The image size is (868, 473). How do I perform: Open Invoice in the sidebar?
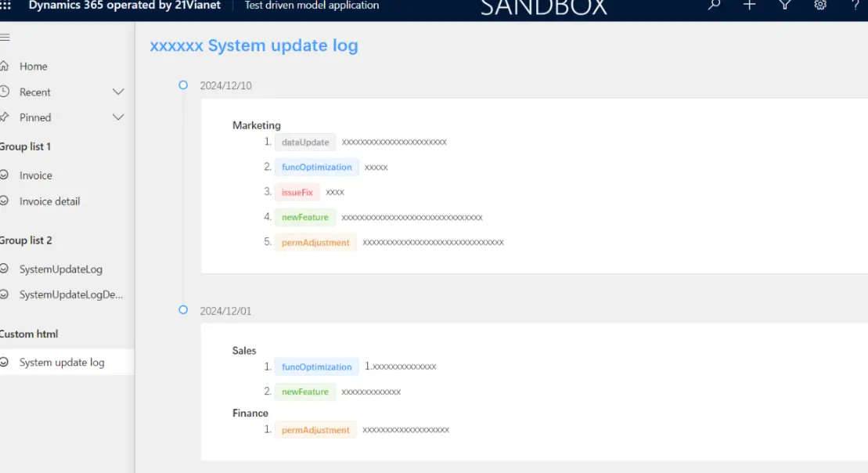pos(36,175)
